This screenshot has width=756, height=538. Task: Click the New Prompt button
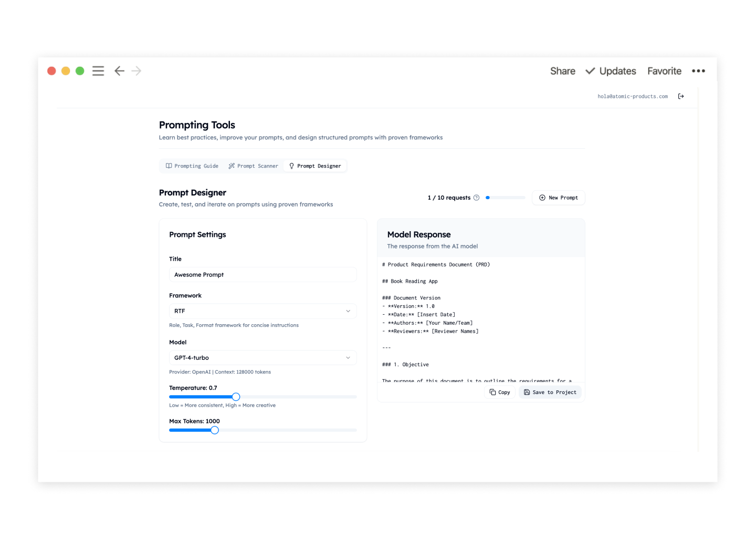coord(558,198)
